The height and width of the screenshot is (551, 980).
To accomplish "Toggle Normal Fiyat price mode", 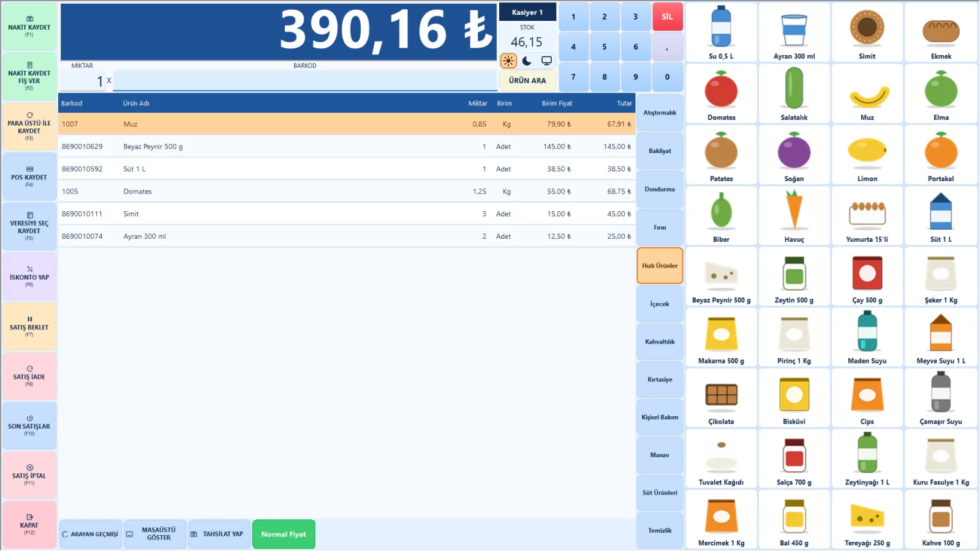I will [x=284, y=534].
